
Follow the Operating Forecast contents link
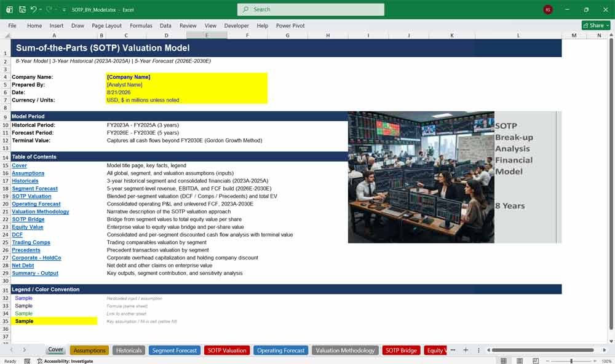(36, 204)
